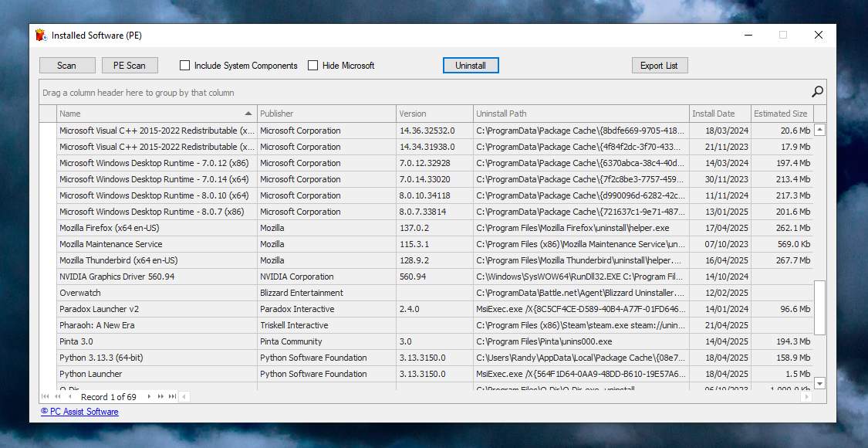This screenshot has width=868, height=448.
Task: Export List of installed software
Action: pyautogui.click(x=660, y=66)
